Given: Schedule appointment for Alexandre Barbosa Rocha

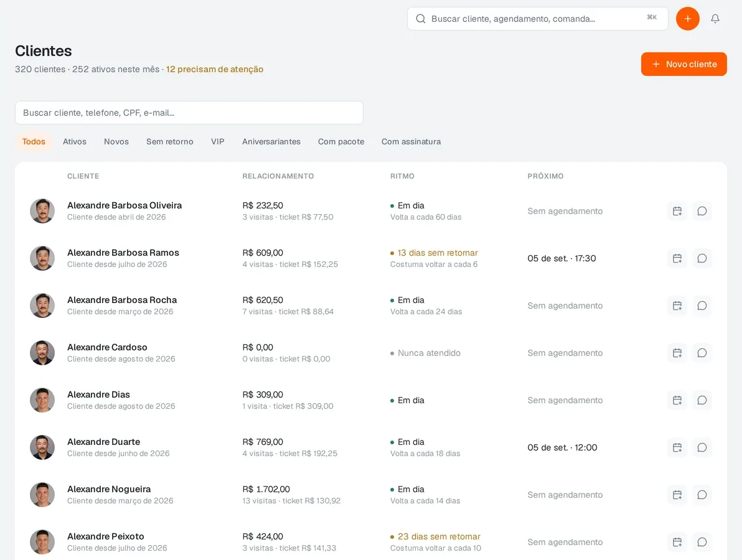Looking at the screenshot, I should (677, 306).
